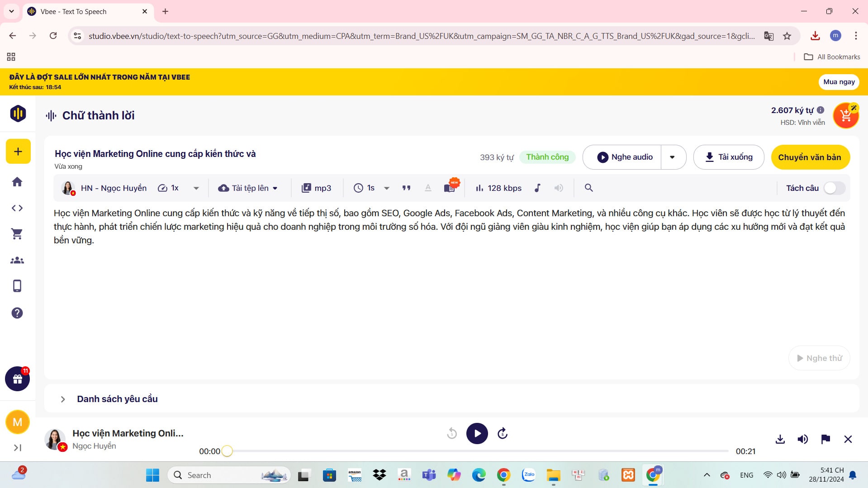Click the yellow plus create button
This screenshot has width=868, height=488.
pos(18,152)
